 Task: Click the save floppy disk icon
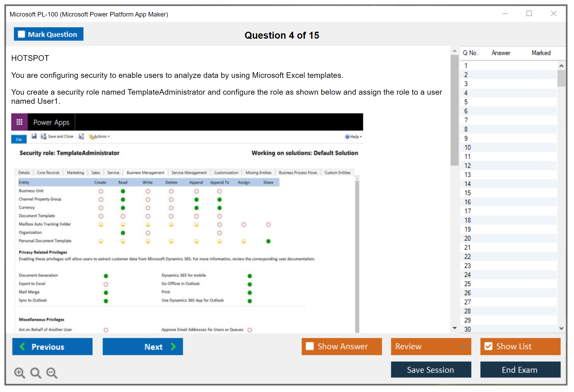[x=34, y=136]
